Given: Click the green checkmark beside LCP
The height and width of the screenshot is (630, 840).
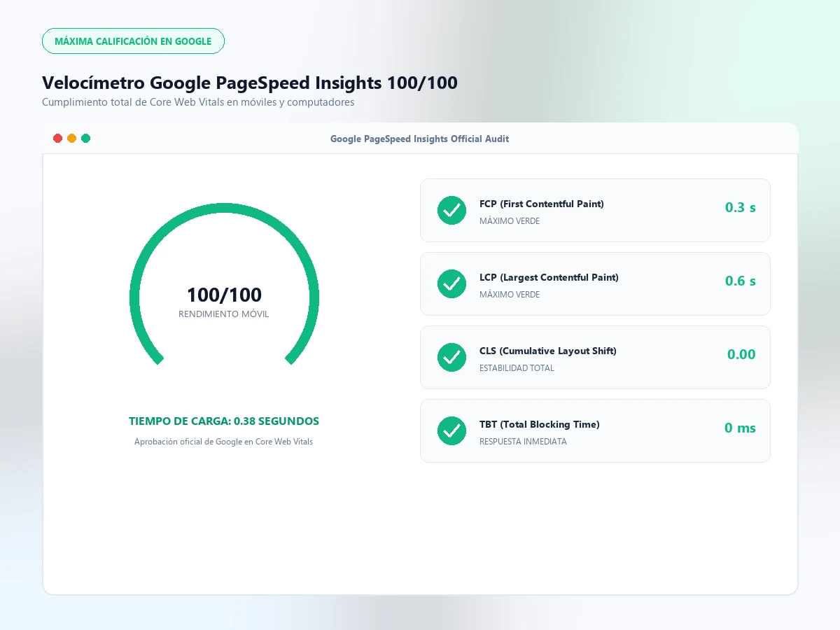Looking at the screenshot, I should pyautogui.click(x=451, y=283).
